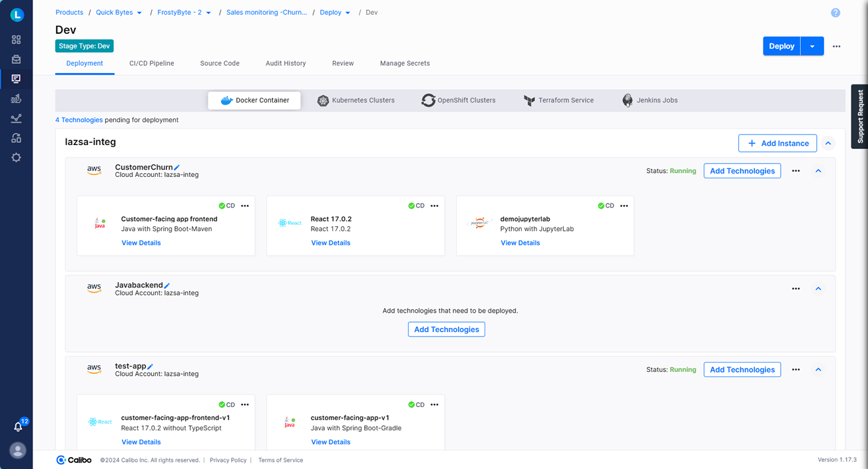Collapse the lazsa-integ section chevron
868x469 pixels.
(828, 143)
